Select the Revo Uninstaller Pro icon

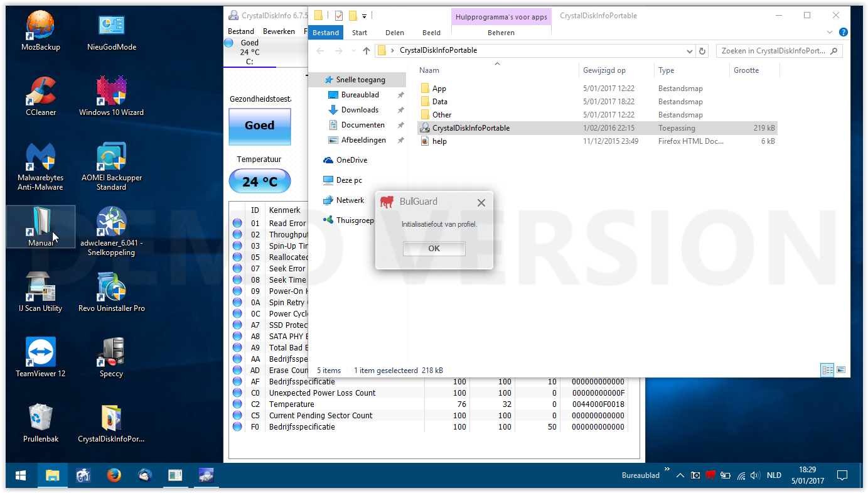tap(111, 288)
